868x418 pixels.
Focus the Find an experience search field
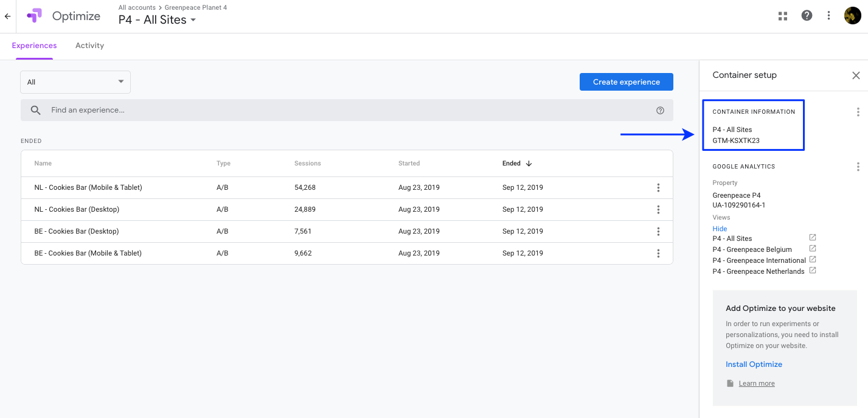(347, 110)
